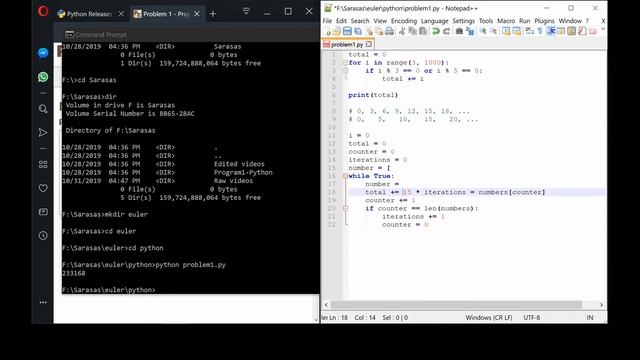Collapse the if counter fold marker on line 20
640x360 pixels.
coord(345,208)
